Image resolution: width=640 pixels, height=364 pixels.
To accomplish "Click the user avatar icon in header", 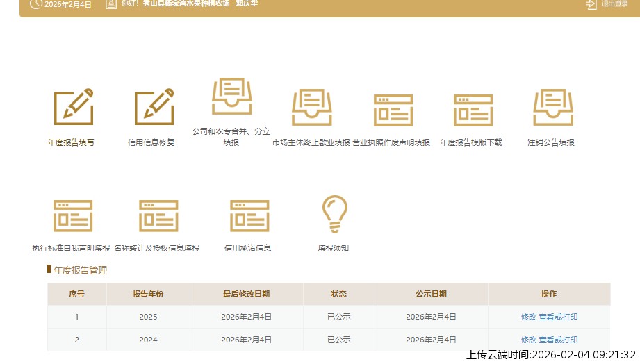I will (110, 4).
